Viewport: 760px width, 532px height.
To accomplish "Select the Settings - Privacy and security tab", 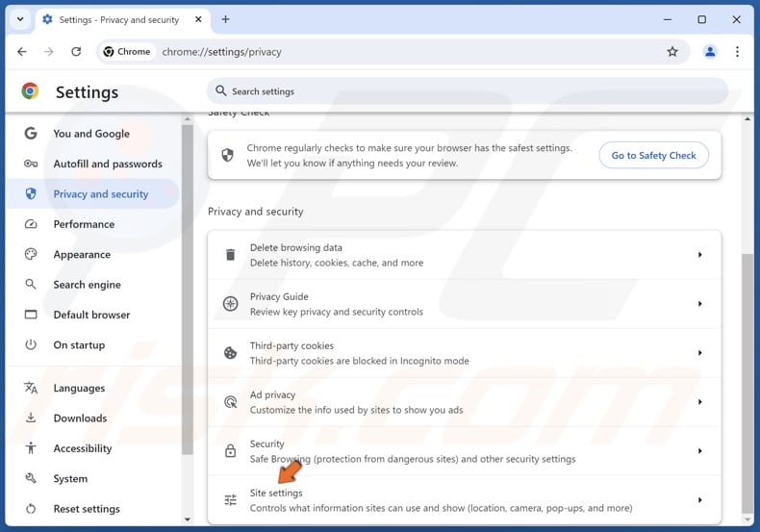I will (x=122, y=20).
